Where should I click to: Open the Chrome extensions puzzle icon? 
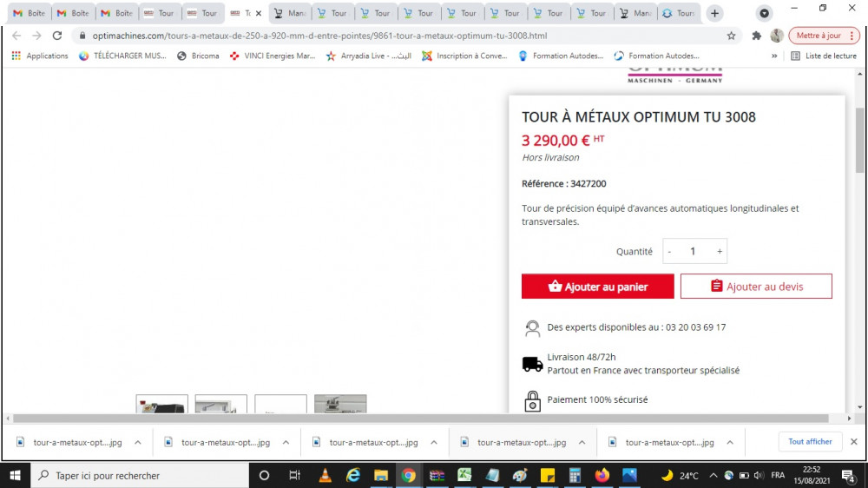756,36
